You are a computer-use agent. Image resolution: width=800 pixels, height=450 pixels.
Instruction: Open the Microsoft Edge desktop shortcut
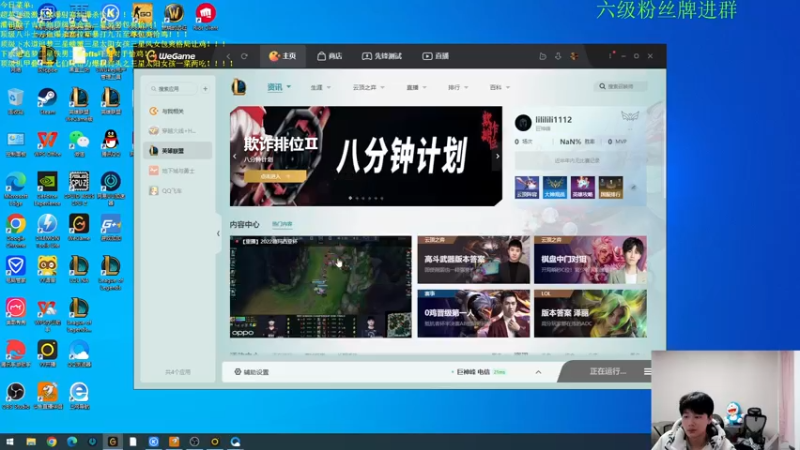pyautogui.click(x=16, y=189)
